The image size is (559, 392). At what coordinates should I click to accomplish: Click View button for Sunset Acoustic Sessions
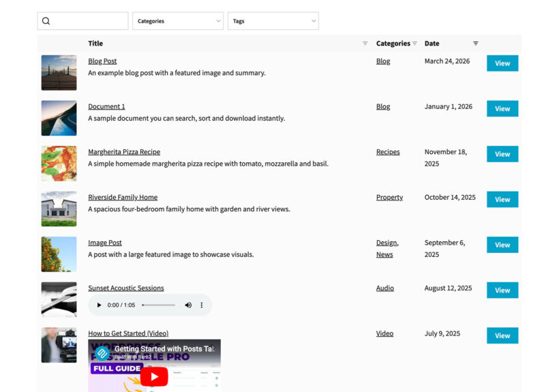click(x=502, y=290)
